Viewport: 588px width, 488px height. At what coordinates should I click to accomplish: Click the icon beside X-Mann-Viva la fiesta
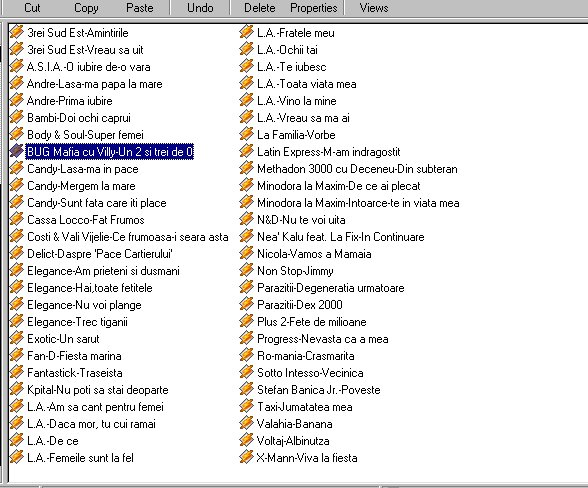point(246,457)
